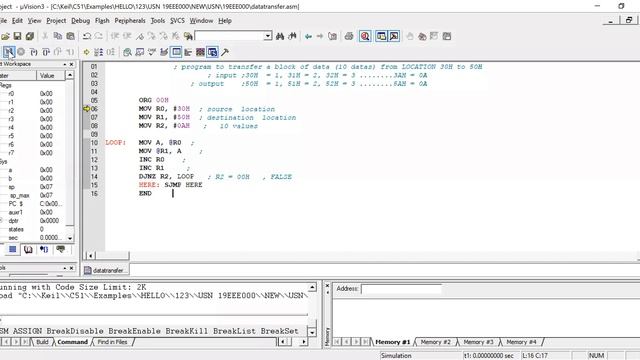The height and width of the screenshot is (360, 640).
Task: Click the toolbar search text box
Action: 229,36
